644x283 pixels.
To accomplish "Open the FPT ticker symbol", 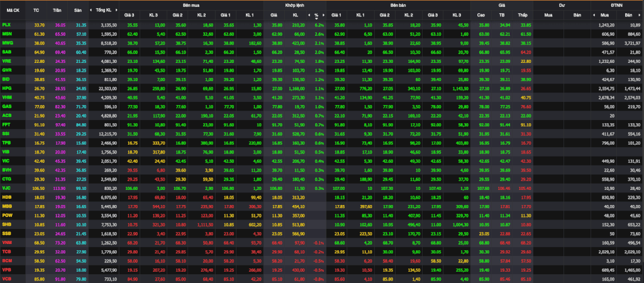I will (6, 124).
